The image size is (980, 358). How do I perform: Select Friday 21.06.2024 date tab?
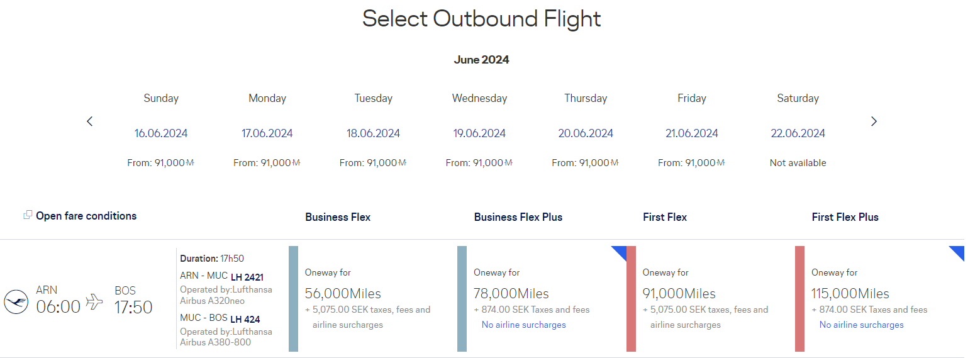pyautogui.click(x=692, y=133)
